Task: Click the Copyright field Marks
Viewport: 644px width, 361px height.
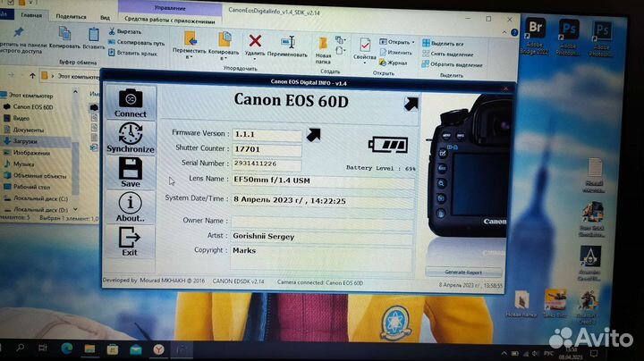Action: point(321,258)
